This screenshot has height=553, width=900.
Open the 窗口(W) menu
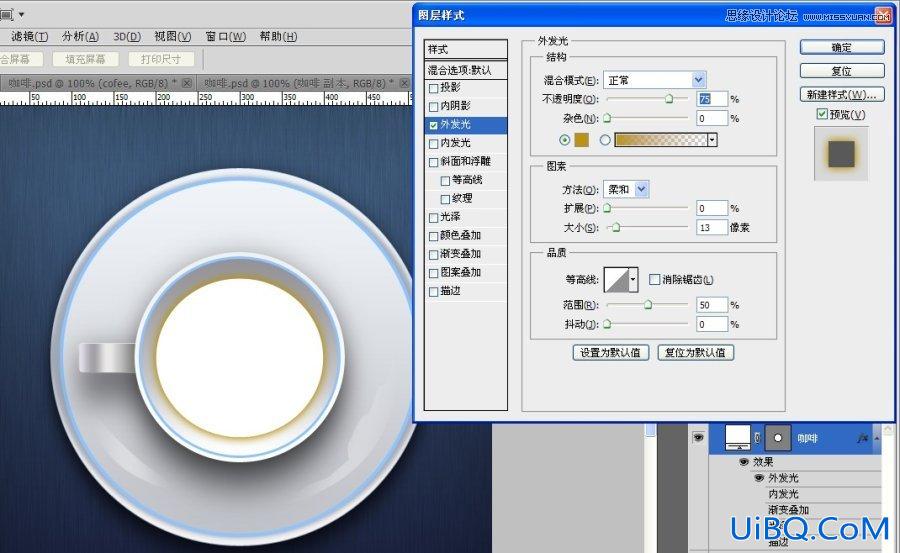[x=226, y=36]
